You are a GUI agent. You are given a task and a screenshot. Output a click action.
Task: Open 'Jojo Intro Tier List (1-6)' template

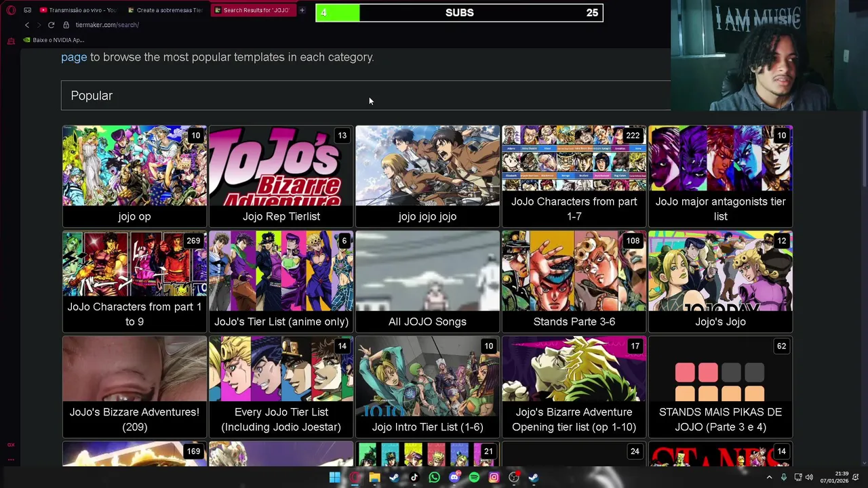427,387
